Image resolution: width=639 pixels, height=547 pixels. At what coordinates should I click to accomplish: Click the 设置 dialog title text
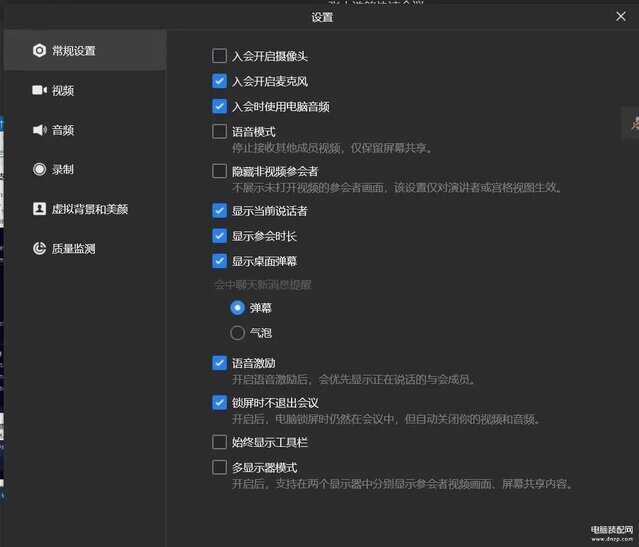(x=322, y=17)
